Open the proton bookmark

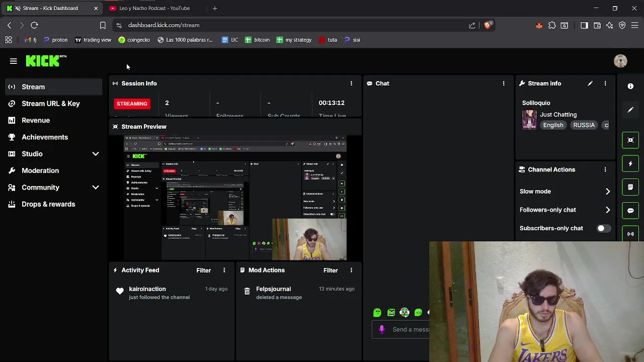pos(55,40)
